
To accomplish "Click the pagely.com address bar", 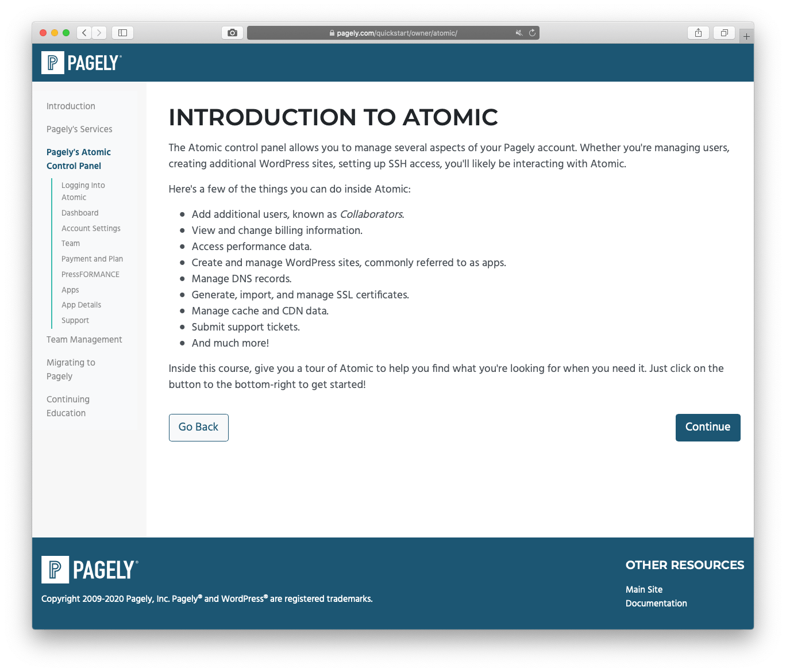I will point(393,33).
